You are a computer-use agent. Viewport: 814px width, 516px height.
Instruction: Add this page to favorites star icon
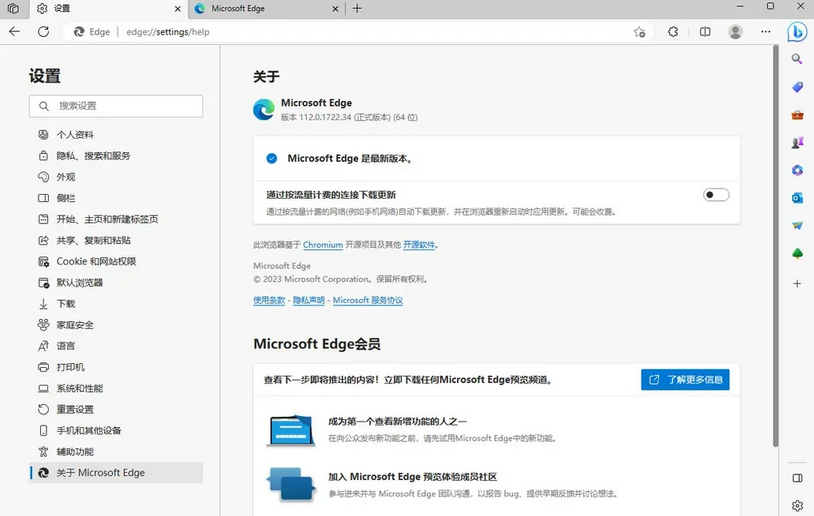pyautogui.click(x=640, y=32)
